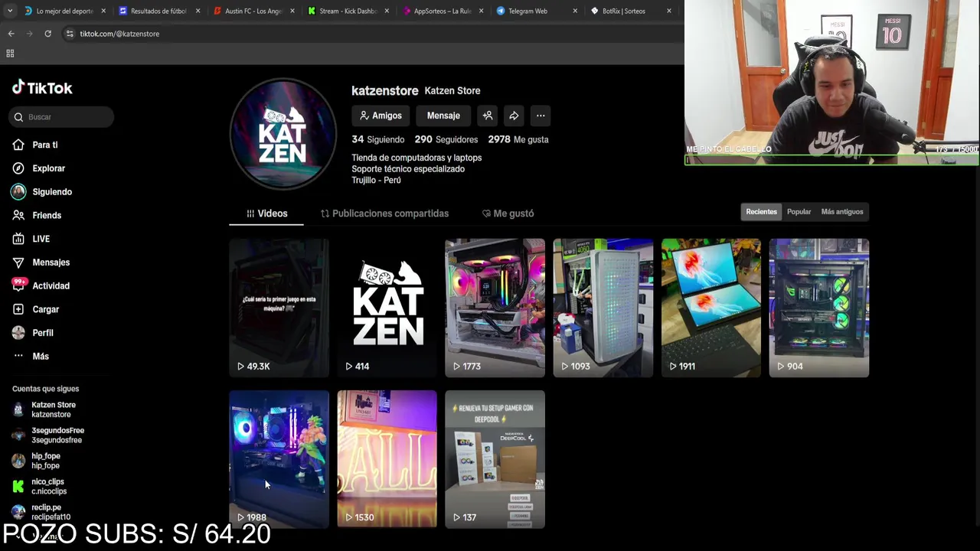Sort videos by Popular
Screen dimensions: 980x551
[x=799, y=212]
